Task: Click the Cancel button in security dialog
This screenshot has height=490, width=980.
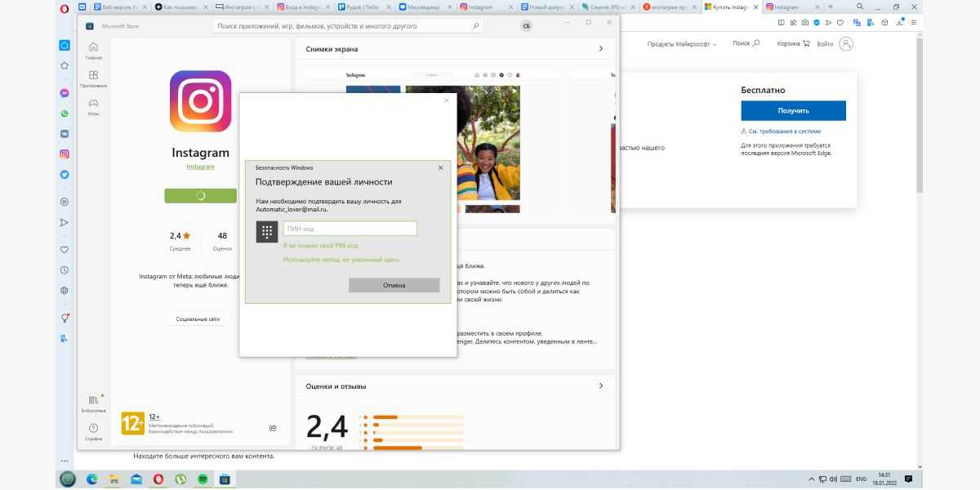Action: [394, 285]
